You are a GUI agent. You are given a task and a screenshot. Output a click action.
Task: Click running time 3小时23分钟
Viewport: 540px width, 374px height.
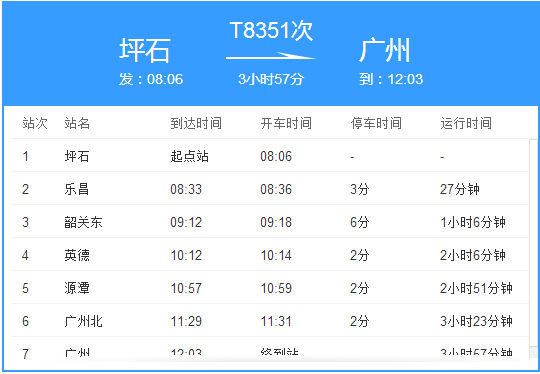[x=476, y=321]
